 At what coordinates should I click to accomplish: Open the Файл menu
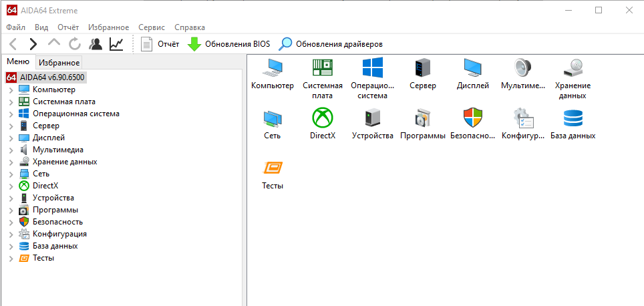tap(16, 27)
